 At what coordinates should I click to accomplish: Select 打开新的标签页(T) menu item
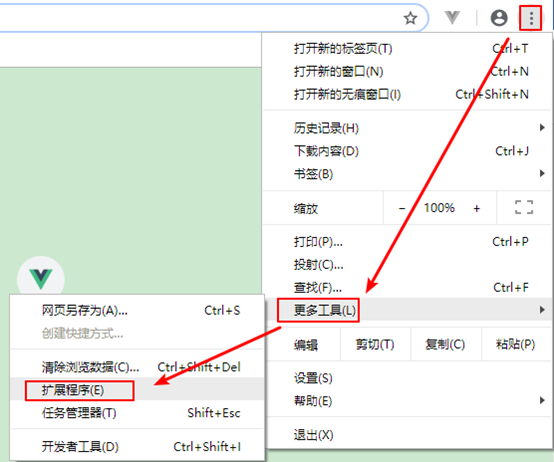406,48
